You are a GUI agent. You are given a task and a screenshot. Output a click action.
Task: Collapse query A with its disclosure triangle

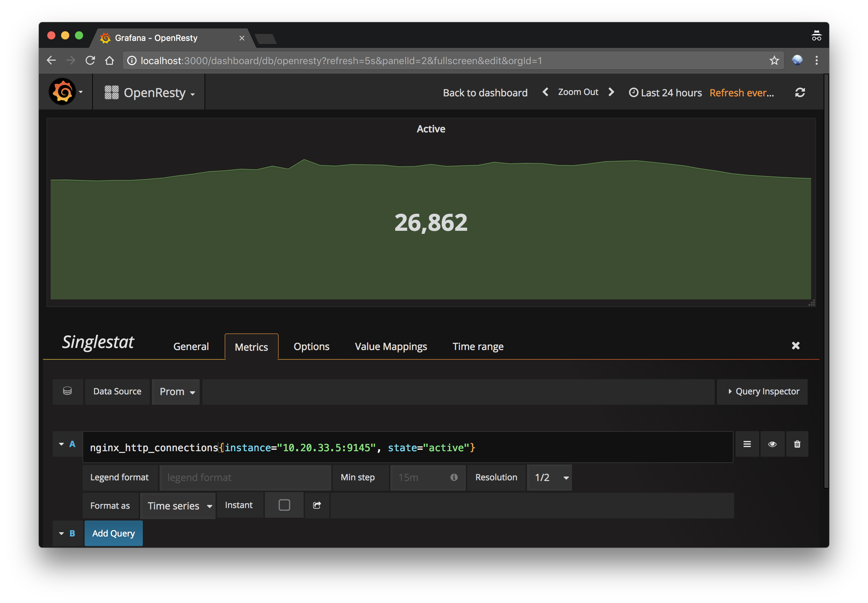coord(62,444)
